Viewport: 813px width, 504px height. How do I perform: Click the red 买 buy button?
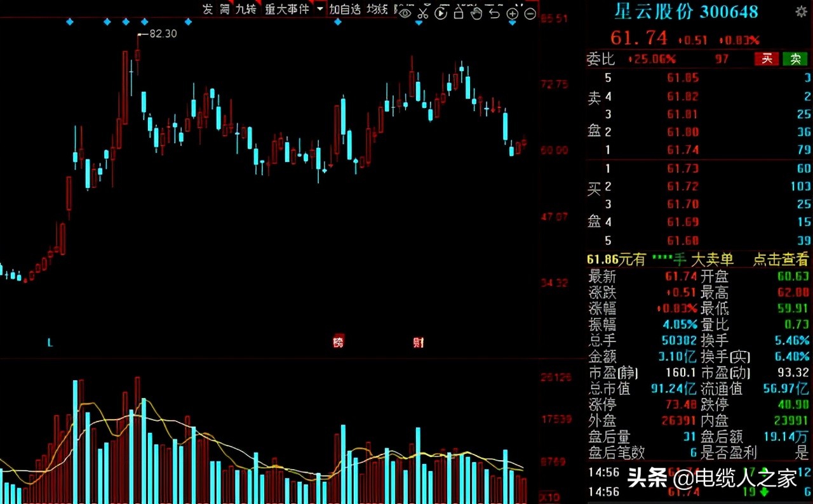pyautogui.click(x=767, y=59)
